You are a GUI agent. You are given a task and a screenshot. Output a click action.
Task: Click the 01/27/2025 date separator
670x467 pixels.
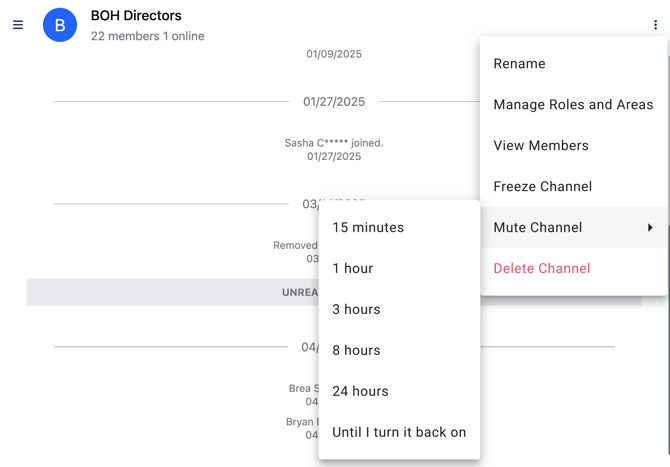[334, 101]
